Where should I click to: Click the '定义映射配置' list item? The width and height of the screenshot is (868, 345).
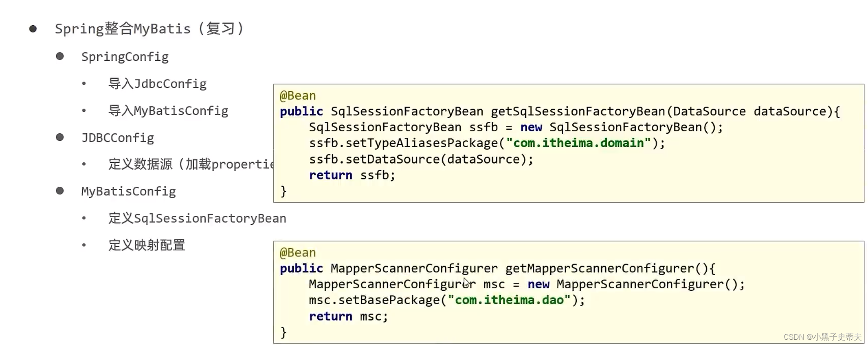coord(147,245)
